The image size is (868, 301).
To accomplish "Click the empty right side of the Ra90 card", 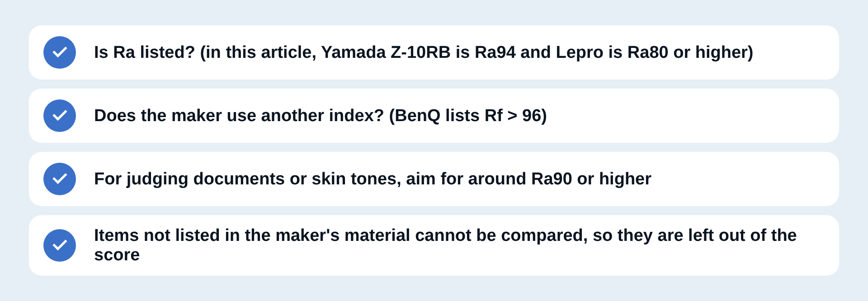I will pos(746,179).
